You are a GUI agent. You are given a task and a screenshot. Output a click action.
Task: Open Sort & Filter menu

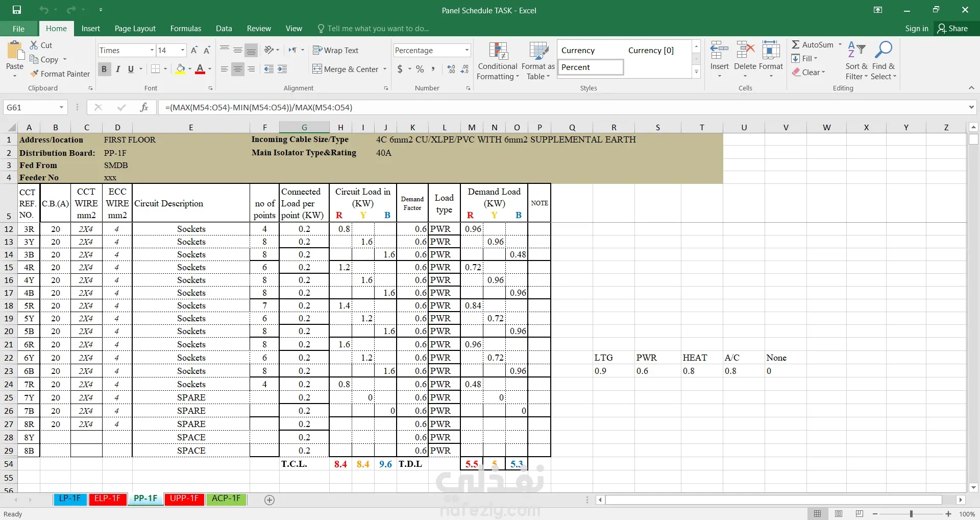(x=856, y=60)
